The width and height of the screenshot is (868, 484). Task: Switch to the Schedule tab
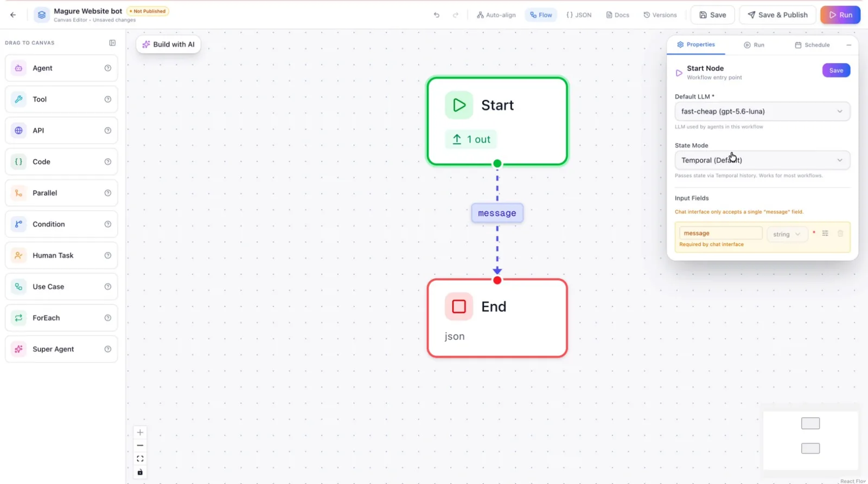(x=812, y=45)
